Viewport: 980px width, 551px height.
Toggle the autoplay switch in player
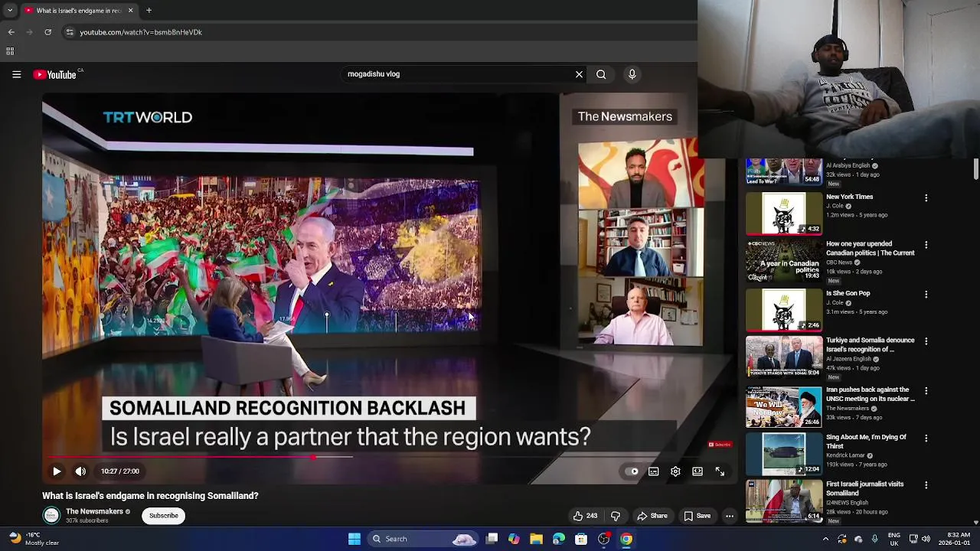coord(632,471)
